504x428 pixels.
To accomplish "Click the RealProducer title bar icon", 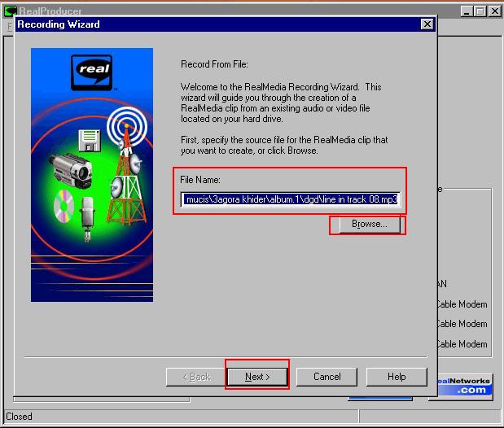I will [x=11, y=11].
